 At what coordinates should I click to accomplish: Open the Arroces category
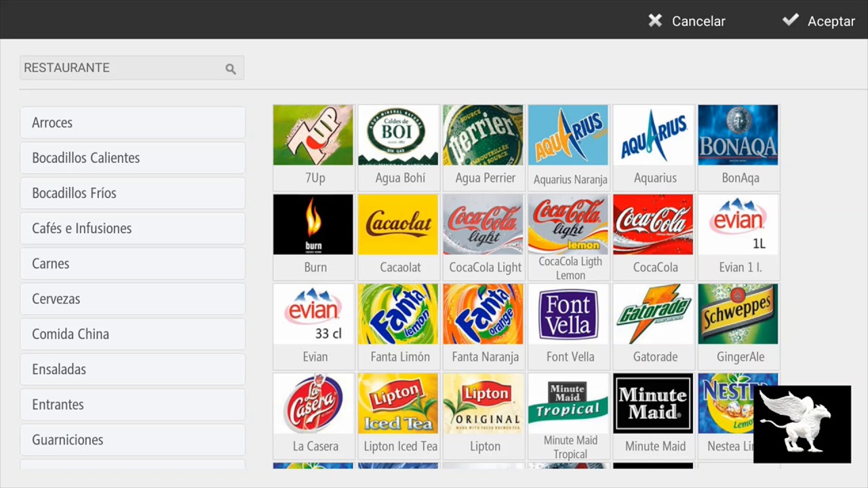click(x=132, y=123)
